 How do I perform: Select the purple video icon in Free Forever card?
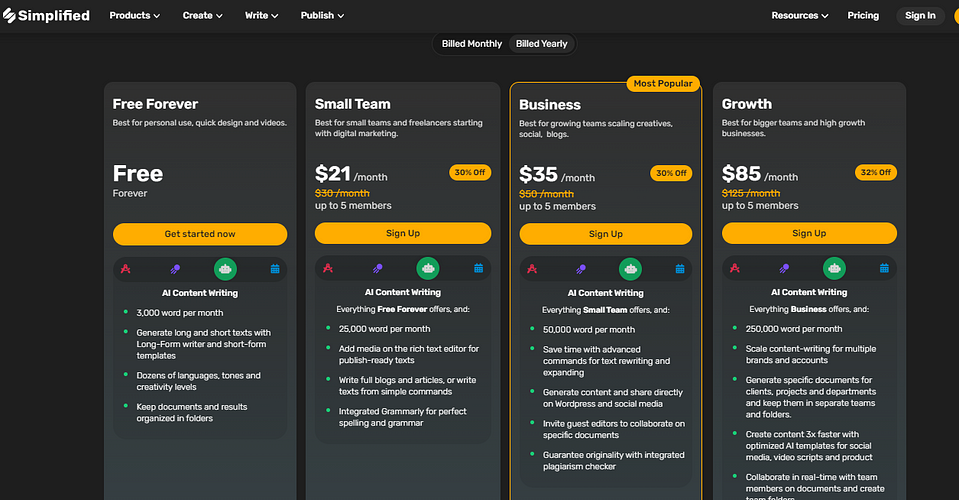pyautogui.click(x=176, y=269)
